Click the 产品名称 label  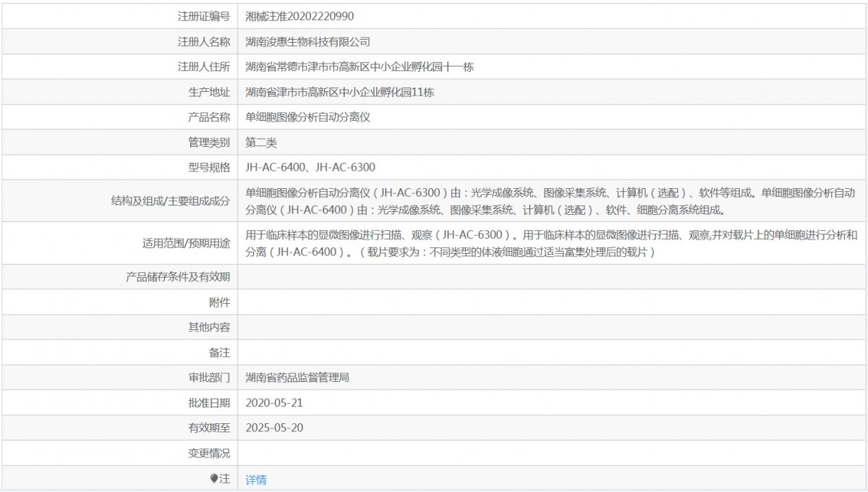(x=209, y=117)
